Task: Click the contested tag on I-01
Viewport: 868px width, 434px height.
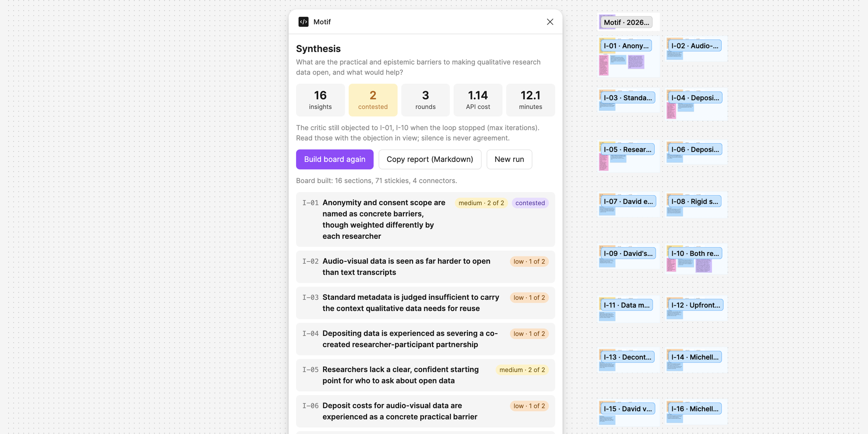Action: pyautogui.click(x=530, y=203)
